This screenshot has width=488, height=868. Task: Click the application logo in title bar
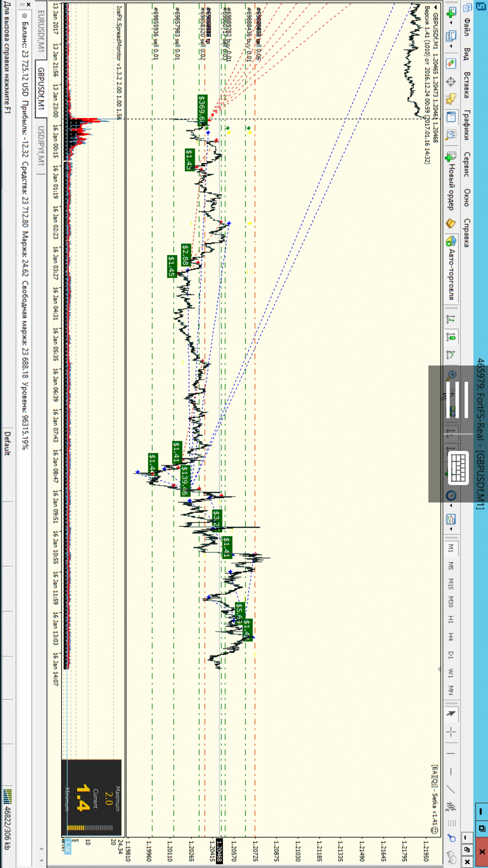pyautogui.click(x=481, y=6)
